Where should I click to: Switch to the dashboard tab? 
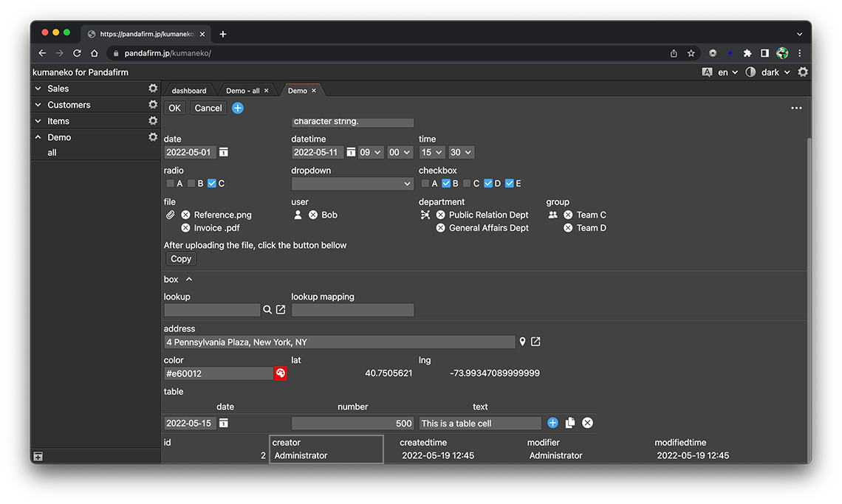click(x=189, y=91)
